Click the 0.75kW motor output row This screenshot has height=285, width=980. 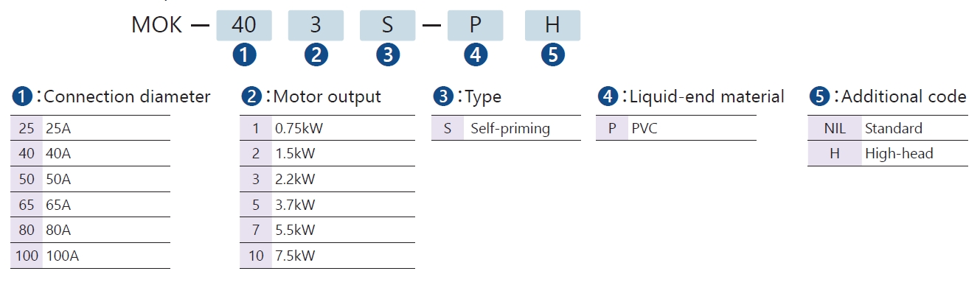pos(327,128)
